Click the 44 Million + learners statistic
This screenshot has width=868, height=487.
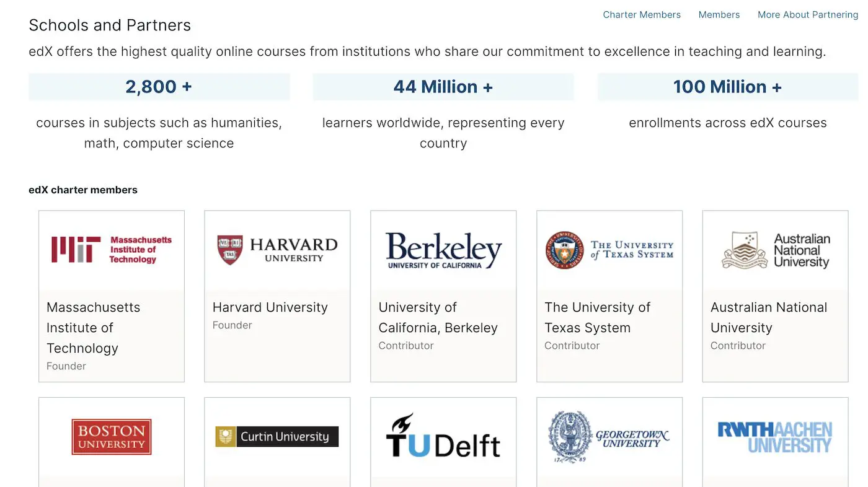tap(443, 87)
